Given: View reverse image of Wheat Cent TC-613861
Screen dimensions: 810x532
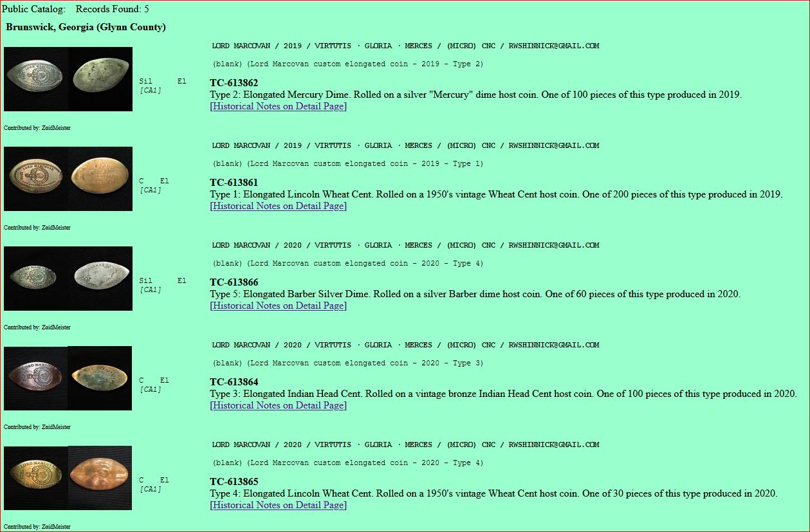Looking at the screenshot, I should coord(100,178).
